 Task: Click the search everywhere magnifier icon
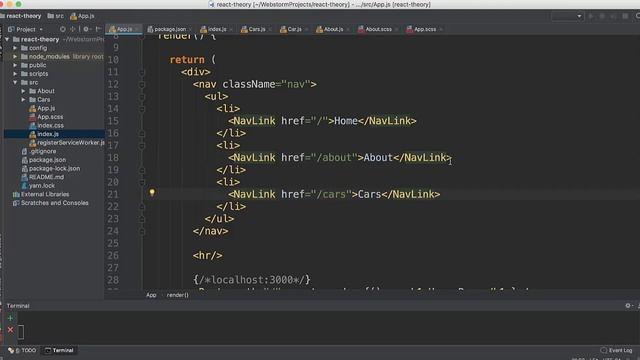[637, 16]
